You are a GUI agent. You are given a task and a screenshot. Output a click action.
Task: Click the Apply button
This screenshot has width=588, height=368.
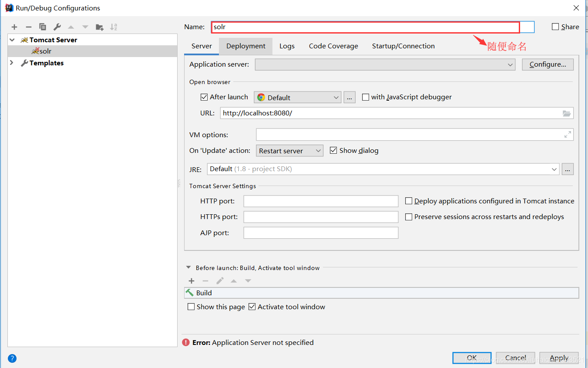tap(559, 358)
